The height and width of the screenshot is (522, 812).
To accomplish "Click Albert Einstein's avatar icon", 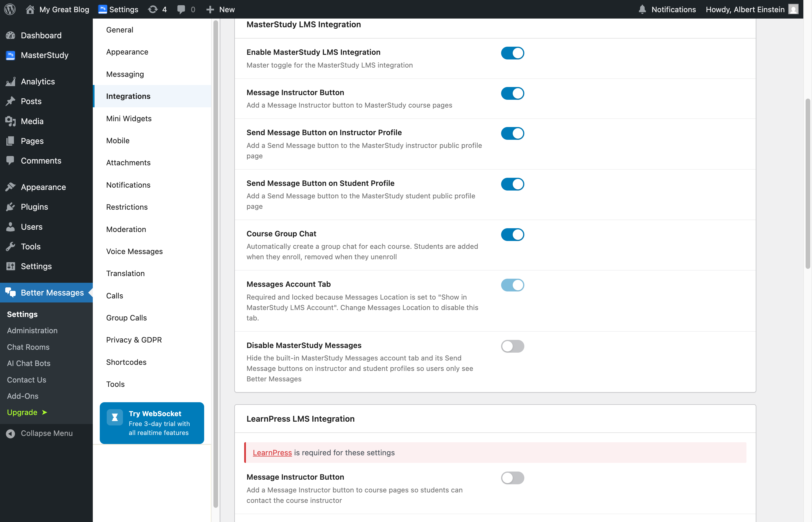I will [793, 9].
